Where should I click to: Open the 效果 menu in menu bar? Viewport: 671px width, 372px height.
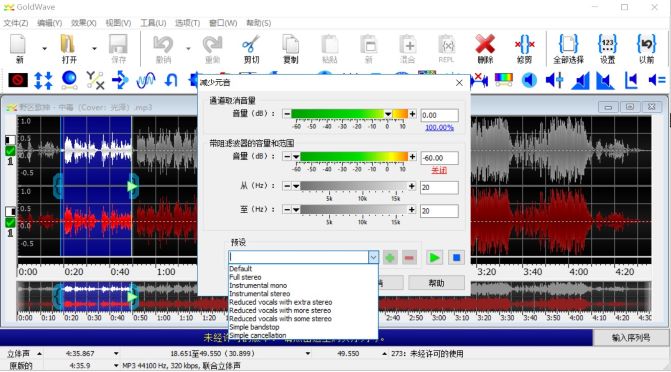pyautogui.click(x=83, y=23)
